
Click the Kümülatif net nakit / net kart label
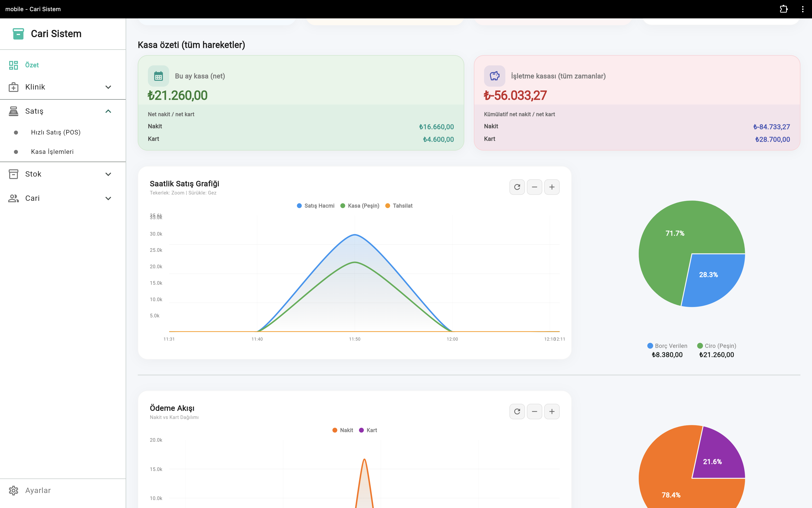[519, 114]
